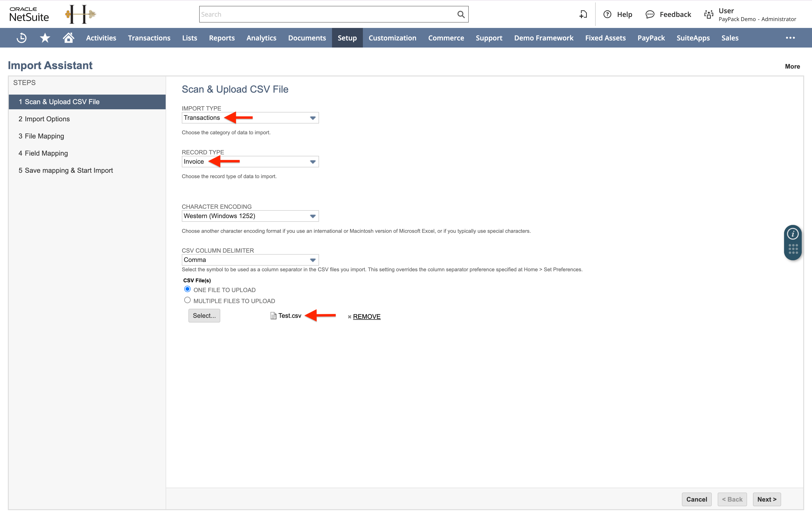Open the recent records clock icon
812x519 pixels.
(x=21, y=38)
